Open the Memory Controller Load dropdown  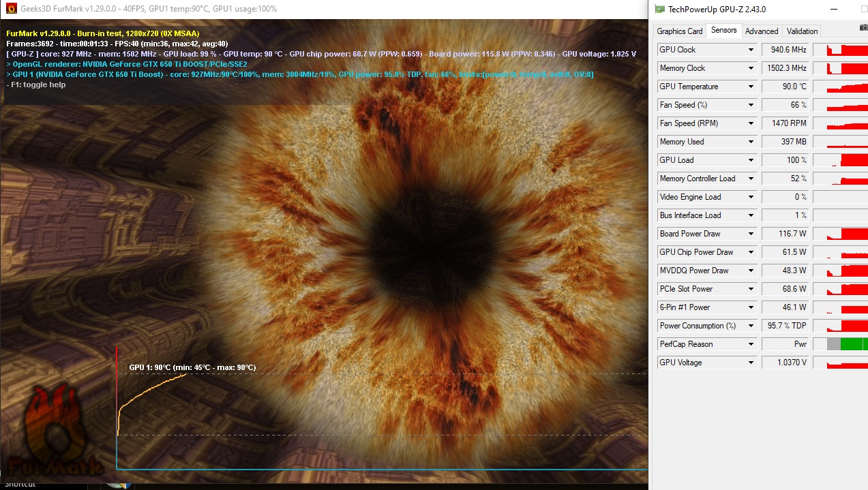751,179
